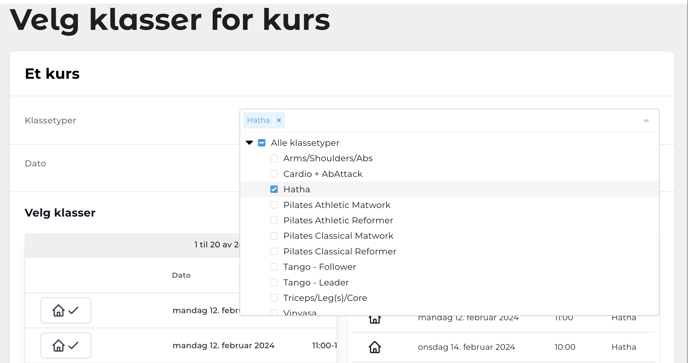This screenshot has width=688, height=363.
Task: Toggle the Alle klassetyper checkbox
Action: click(x=262, y=143)
